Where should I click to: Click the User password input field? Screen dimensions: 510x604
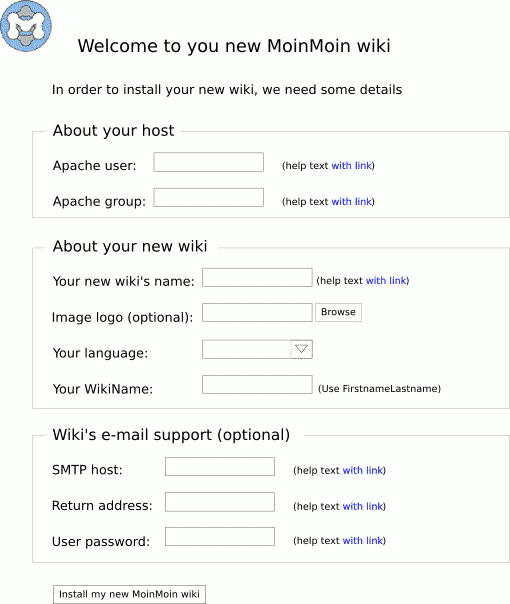[x=220, y=537]
